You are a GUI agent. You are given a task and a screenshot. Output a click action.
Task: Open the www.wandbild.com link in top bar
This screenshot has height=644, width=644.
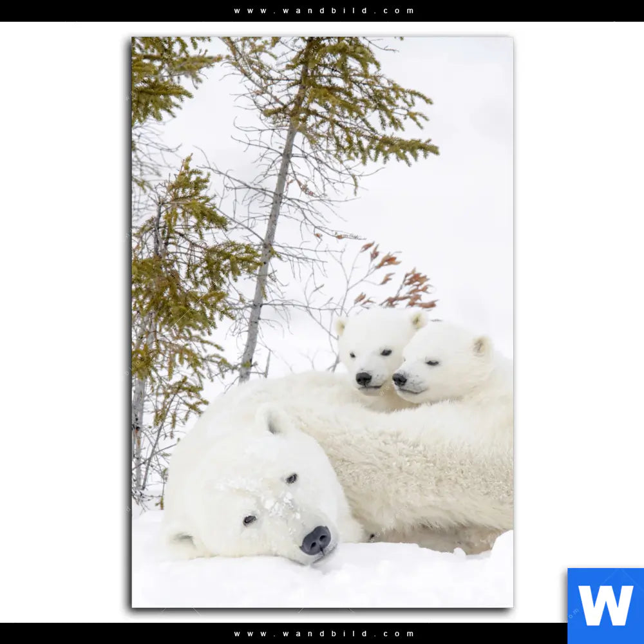[x=324, y=10]
